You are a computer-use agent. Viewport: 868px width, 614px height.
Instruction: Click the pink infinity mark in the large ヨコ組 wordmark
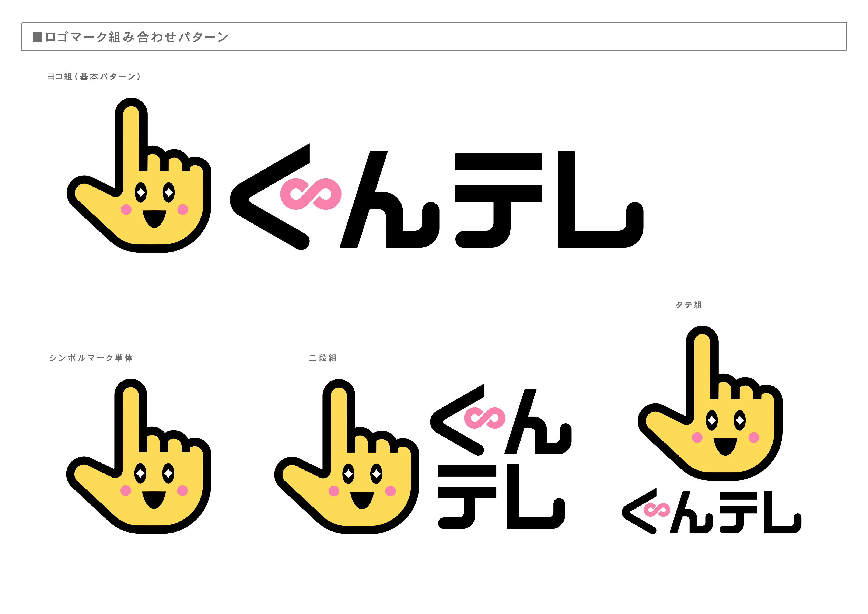(x=311, y=194)
